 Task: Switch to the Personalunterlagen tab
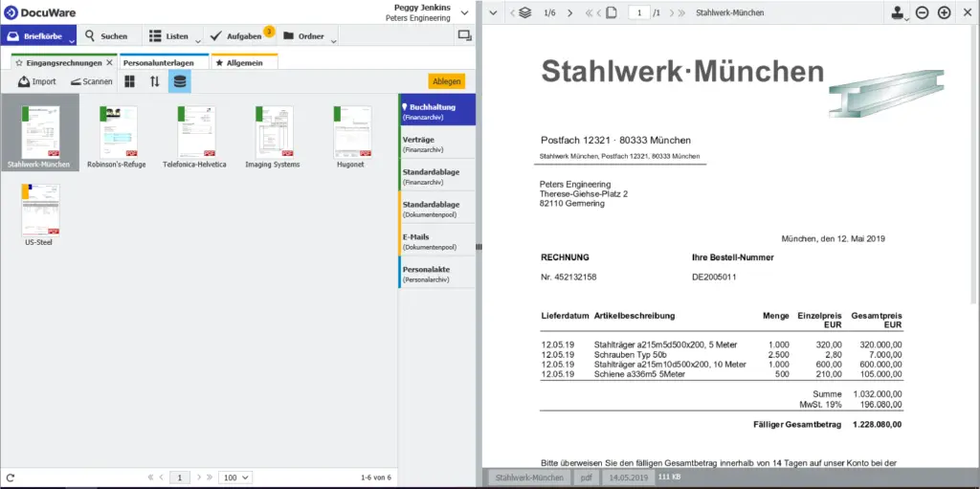click(x=164, y=62)
